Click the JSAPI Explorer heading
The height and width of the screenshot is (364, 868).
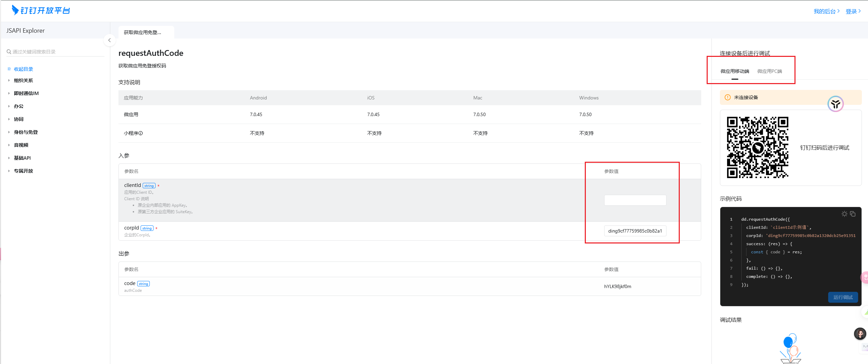click(x=26, y=31)
